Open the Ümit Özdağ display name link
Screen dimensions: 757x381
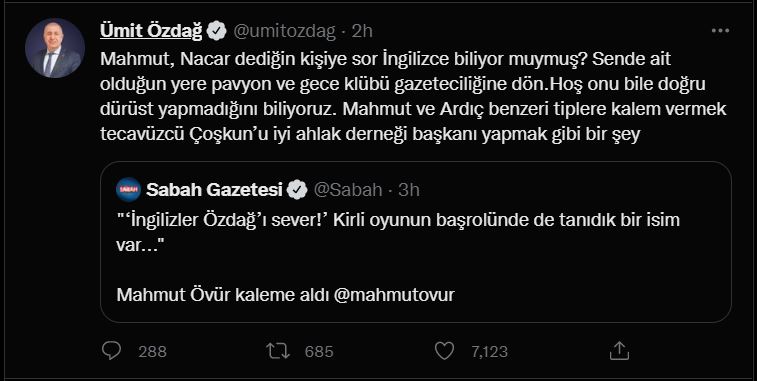[152, 31]
